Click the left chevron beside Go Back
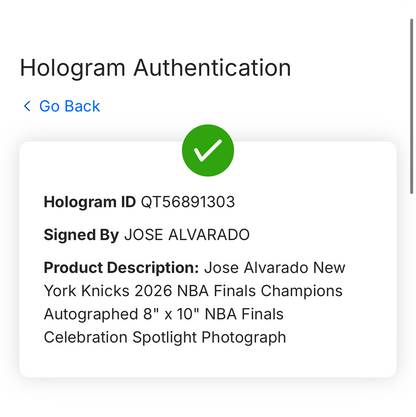Image resolution: width=416 pixels, height=417 pixels. tap(27, 106)
